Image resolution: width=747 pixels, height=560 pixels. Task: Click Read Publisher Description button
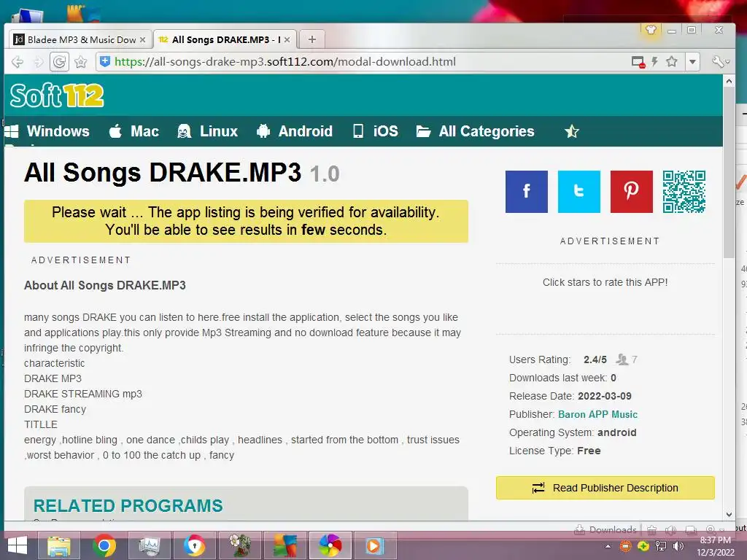(x=605, y=488)
